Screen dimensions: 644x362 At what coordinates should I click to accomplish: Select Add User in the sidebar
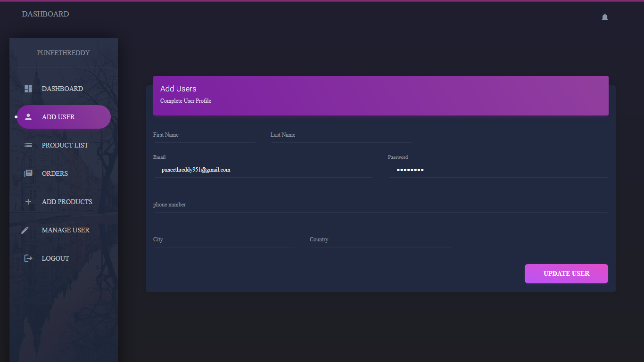[64, 117]
